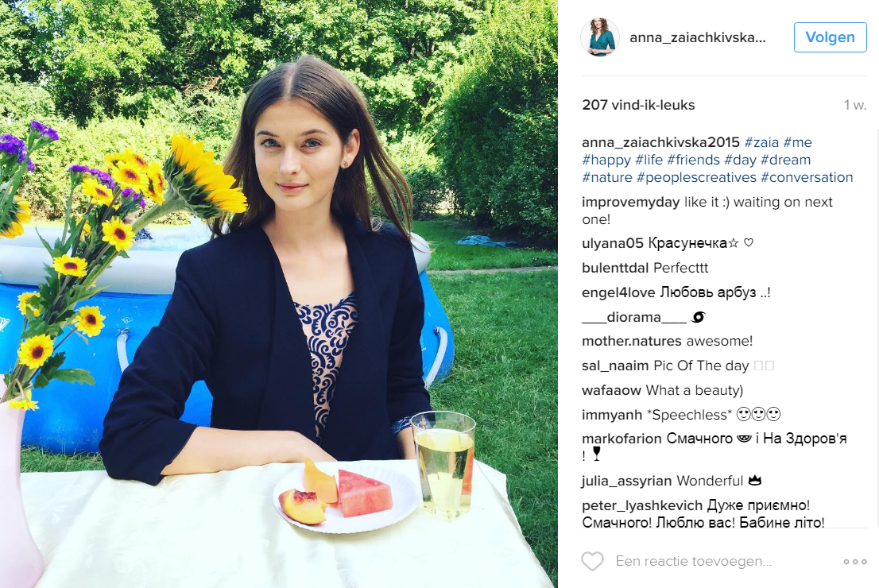This screenshot has height=588, width=879.
Task: Open the poster's profile avatar
Action: tap(600, 37)
